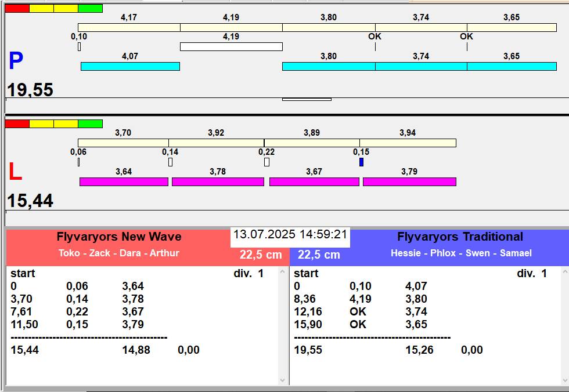Click the green start light in lane P
Image resolution: width=569 pixels, height=392 pixels.
click(91, 8)
